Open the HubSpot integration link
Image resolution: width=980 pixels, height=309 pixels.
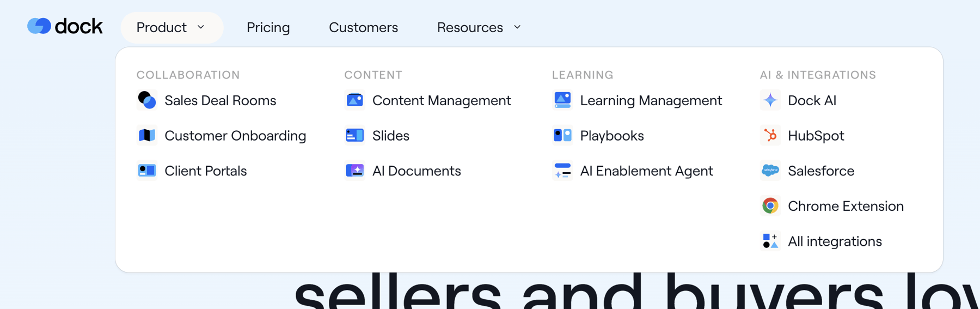tap(816, 135)
